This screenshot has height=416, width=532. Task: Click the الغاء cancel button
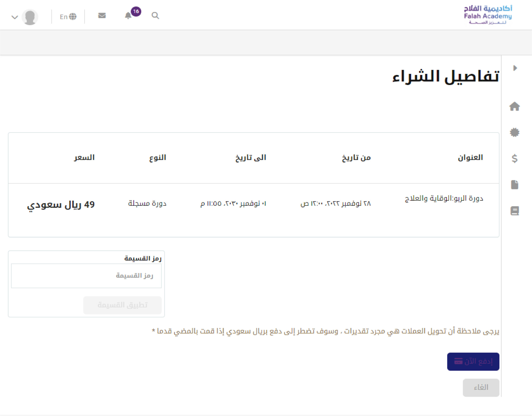pyautogui.click(x=481, y=387)
